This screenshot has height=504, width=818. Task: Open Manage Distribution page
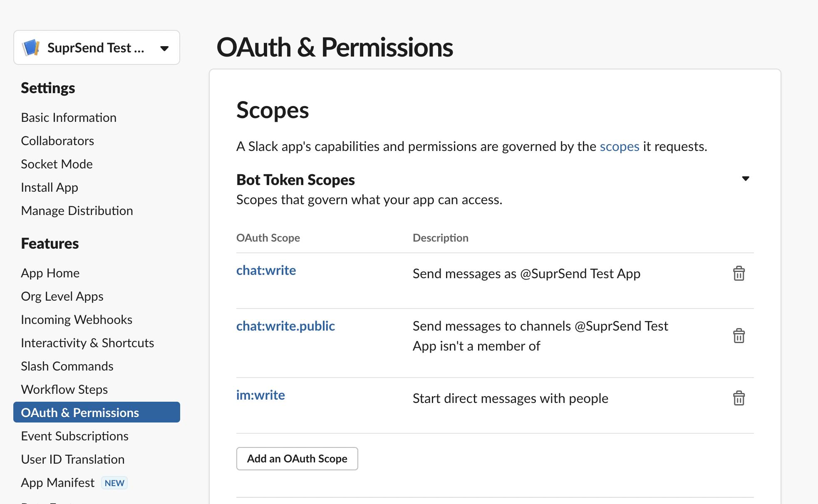click(77, 211)
